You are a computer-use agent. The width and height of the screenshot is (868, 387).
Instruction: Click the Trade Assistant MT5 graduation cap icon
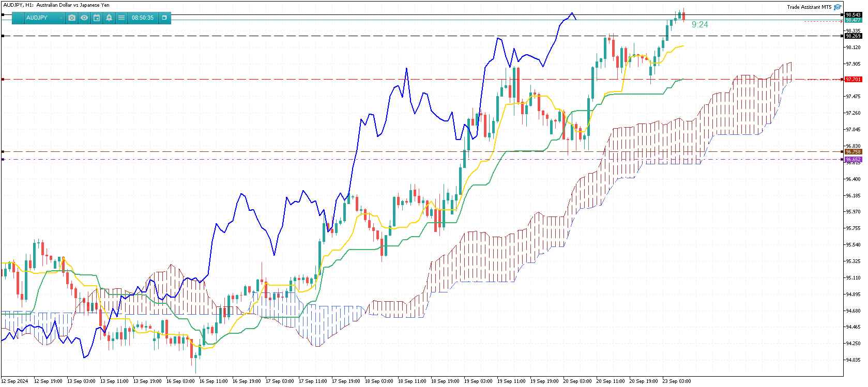click(x=837, y=7)
